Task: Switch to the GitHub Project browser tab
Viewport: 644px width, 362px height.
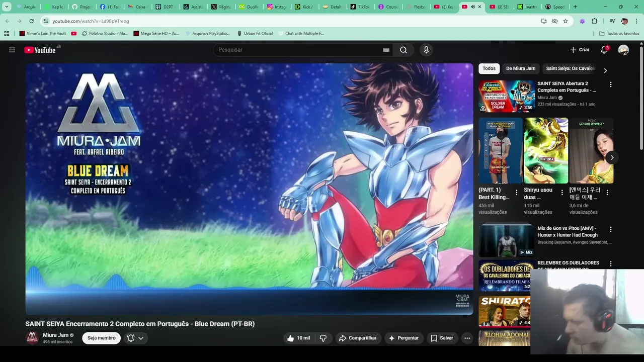Action: tap(82, 7)
